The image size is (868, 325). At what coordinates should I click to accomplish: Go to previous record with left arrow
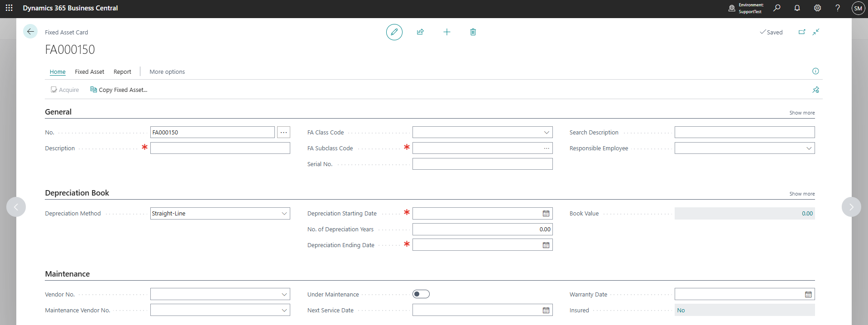[16, 207]
